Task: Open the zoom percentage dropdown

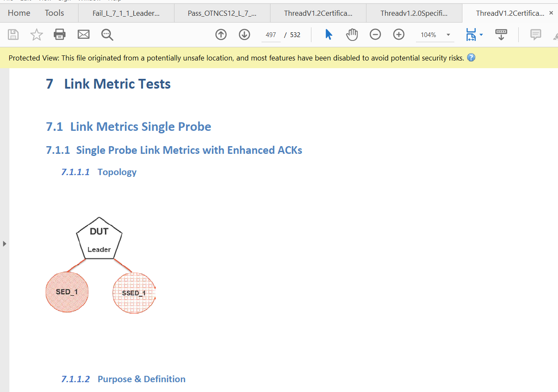Action: (448, 35)
